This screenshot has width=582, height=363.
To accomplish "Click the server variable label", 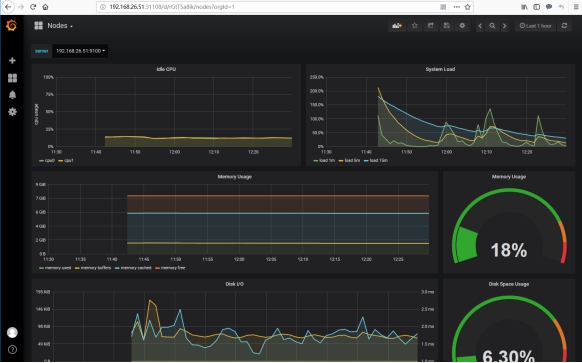I will 42,51.
